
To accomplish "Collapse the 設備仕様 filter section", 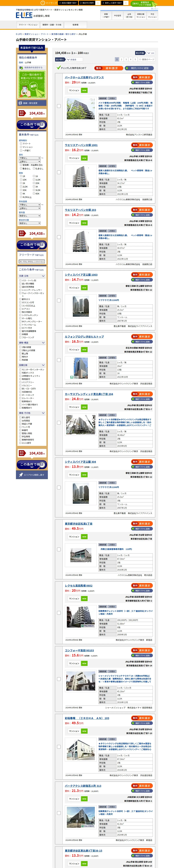I will pyautogui.click(x=32, y=365).
